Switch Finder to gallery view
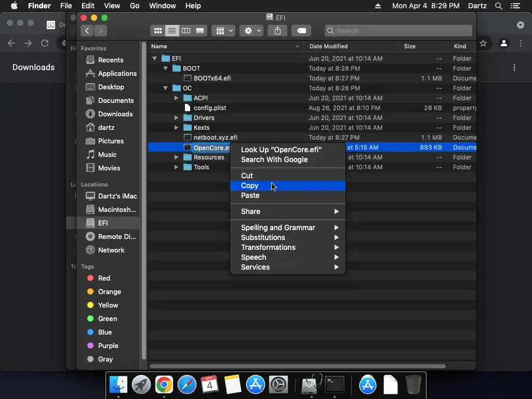The height and width of the screenshot is (399, 532). click(x=200, y=31)
